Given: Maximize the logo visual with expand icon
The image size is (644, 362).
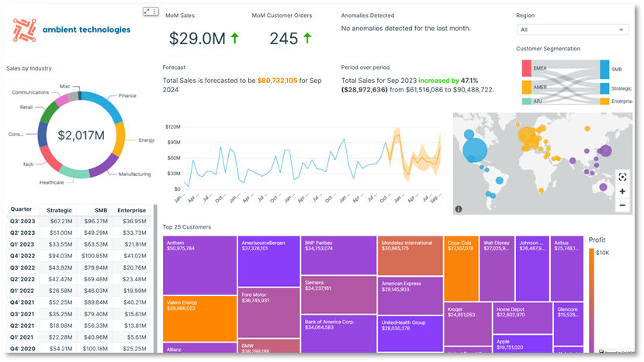Looking at the screenshot, I should coord(147,12).
